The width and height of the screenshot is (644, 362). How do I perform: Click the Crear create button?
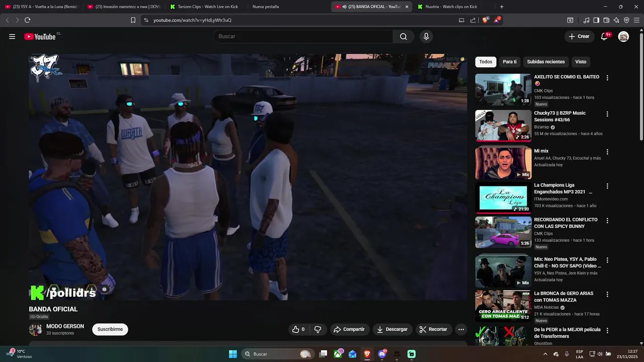579,36
